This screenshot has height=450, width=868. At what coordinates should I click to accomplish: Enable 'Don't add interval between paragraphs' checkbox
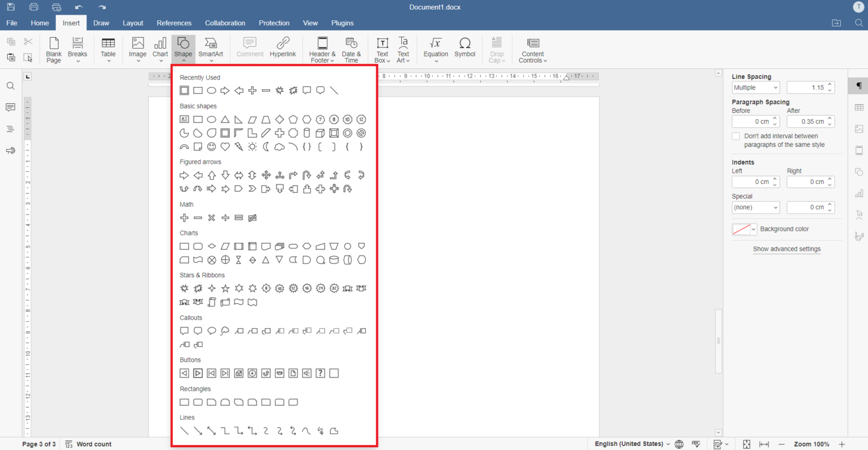736,136
